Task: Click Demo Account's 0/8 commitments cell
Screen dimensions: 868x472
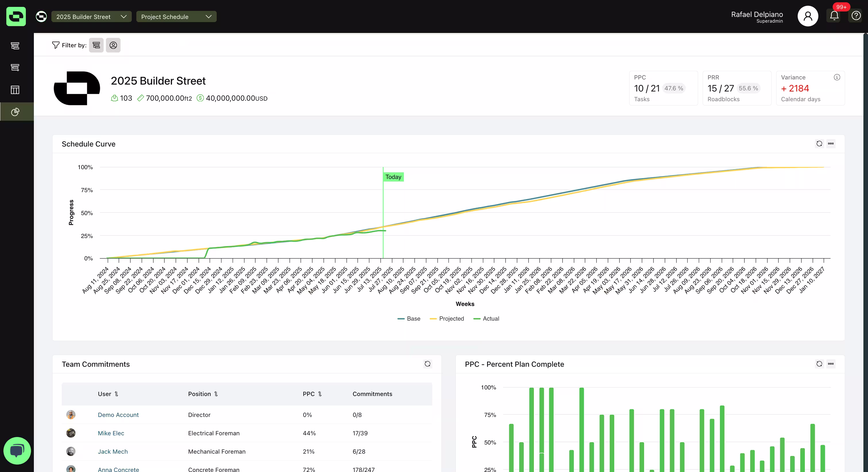Action: [357, 415]
